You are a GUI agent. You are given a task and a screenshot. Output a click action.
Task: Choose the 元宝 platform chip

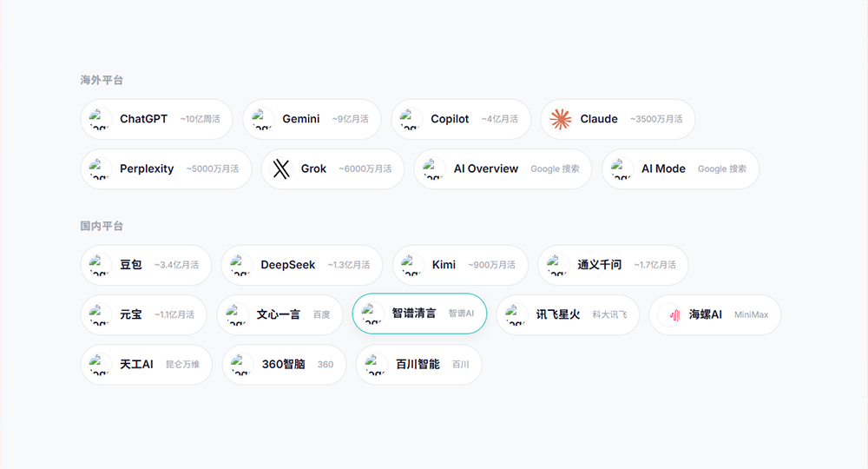143,314
